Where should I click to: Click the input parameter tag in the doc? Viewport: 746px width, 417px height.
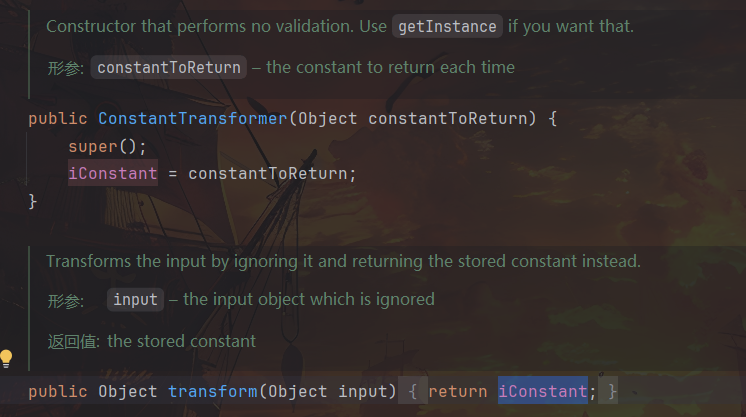(x=135, y=299)
